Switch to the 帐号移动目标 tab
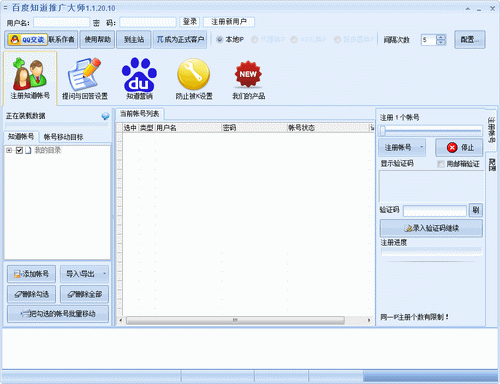The image size is (500, 384). pyautogui.click(x=63, y=137)
